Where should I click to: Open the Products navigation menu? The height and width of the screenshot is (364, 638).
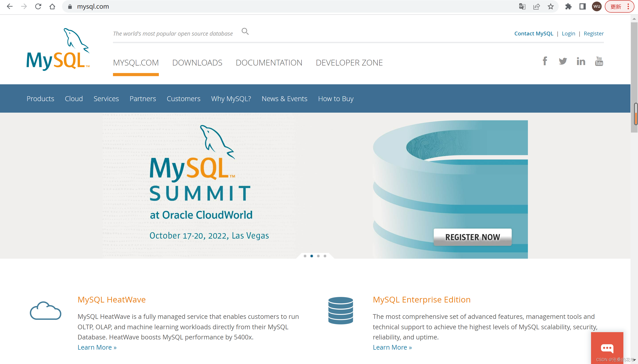(40, 99)
